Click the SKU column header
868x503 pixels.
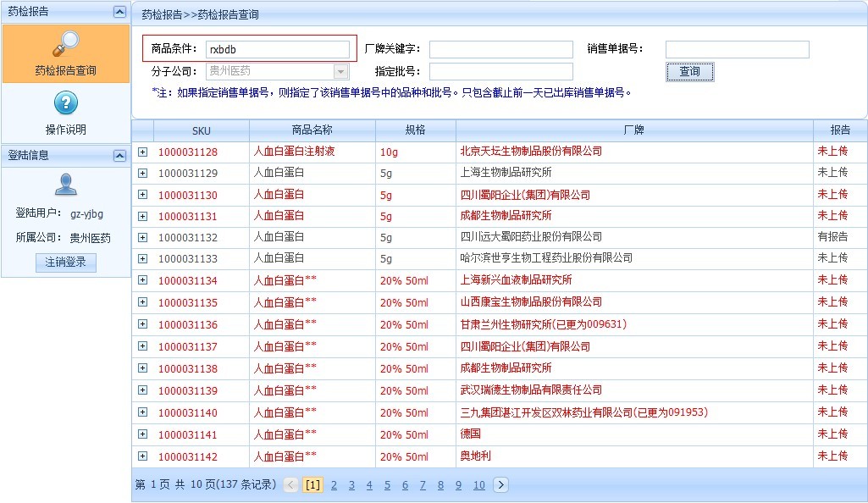click(202, 130)
